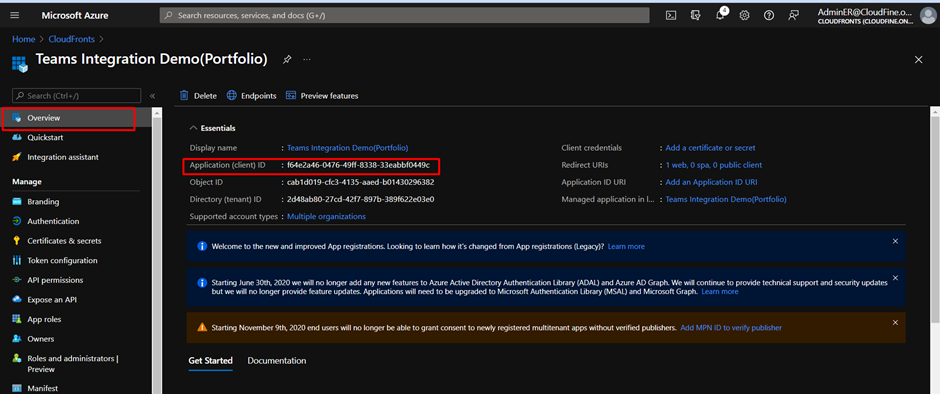
Task: Focus the global search resources box
Action: click(405, 16)
